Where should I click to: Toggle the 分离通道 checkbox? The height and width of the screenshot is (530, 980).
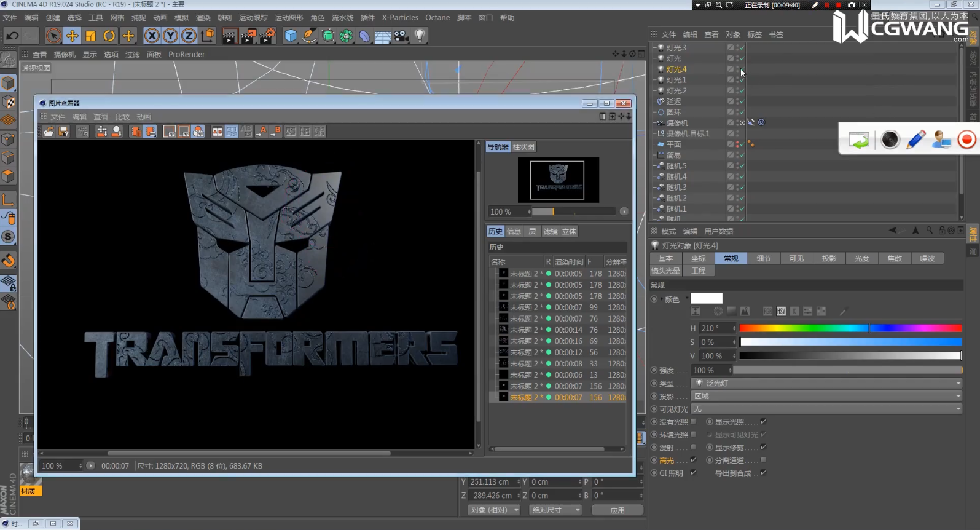(x=763, y=460)
